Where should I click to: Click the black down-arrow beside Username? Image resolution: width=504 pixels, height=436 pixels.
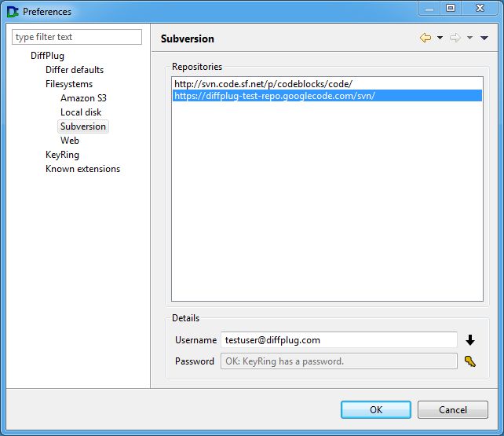coord(470,340)
